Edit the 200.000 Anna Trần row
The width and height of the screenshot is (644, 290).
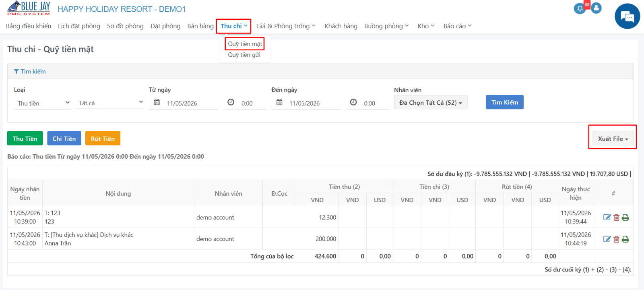point(607,239)
